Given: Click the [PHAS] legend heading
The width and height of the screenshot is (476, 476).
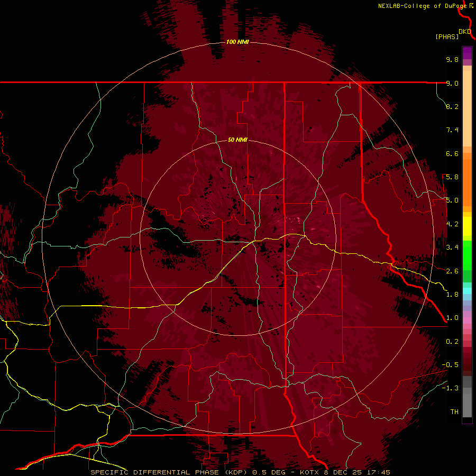Looking at the screenshot, I should point(447,36).
